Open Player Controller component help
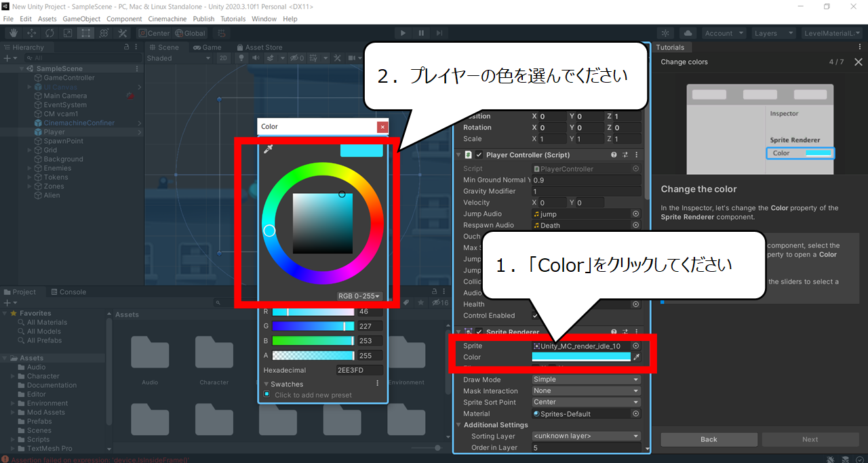Image resolution: width=868 pixels, height=463 pixels. [x=614, y=155]
